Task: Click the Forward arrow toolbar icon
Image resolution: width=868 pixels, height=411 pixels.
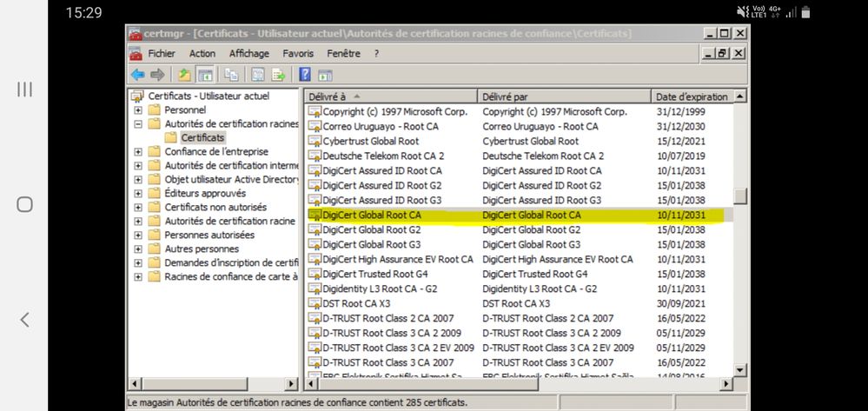Action: click(157, 75)
